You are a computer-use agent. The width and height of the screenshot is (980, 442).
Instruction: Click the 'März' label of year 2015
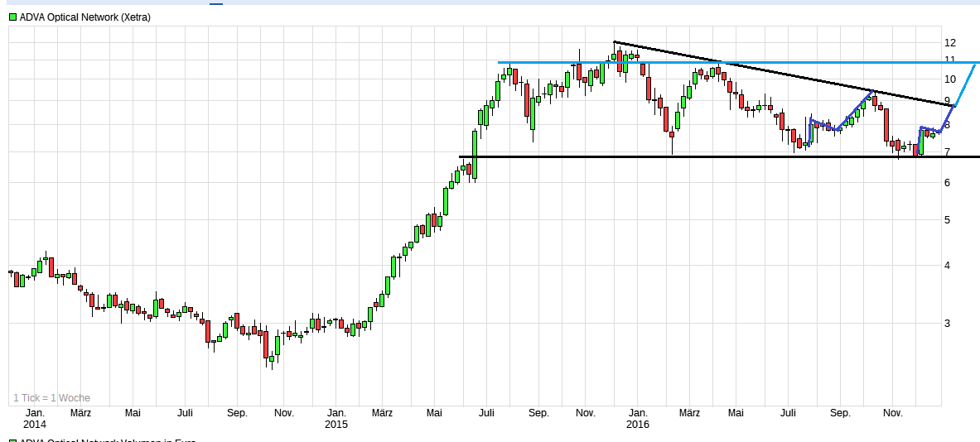point(382,413)
